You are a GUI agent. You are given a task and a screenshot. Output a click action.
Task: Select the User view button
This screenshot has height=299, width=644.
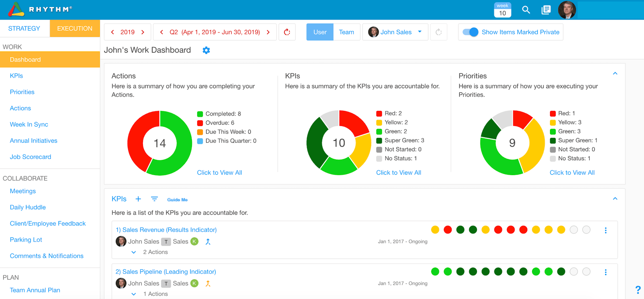(x=320, y=32)
